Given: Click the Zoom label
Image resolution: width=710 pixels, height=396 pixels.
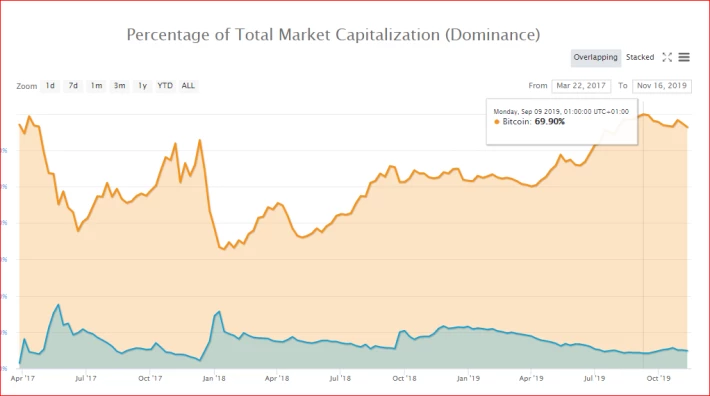Looking at the screenshot, I should 27,86.
